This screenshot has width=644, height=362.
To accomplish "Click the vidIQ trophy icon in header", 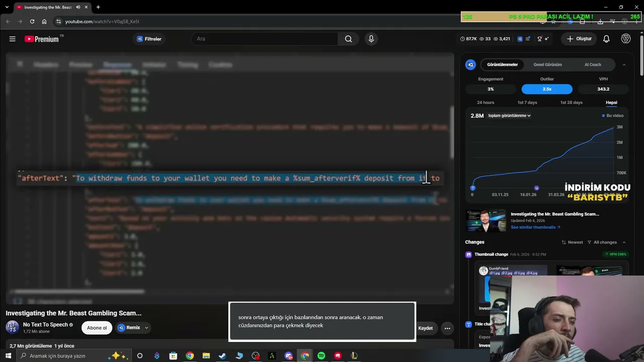I will point(540,39).
